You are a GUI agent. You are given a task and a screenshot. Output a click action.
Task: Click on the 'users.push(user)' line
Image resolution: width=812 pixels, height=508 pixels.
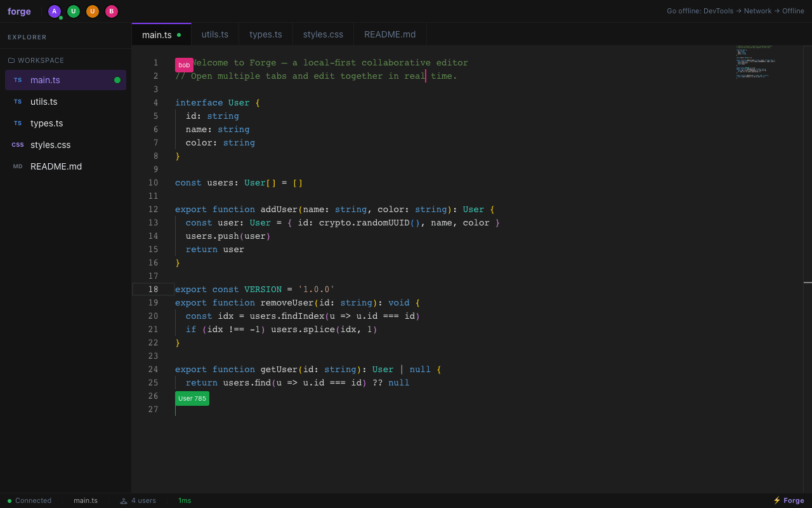[x=228, y=236]
